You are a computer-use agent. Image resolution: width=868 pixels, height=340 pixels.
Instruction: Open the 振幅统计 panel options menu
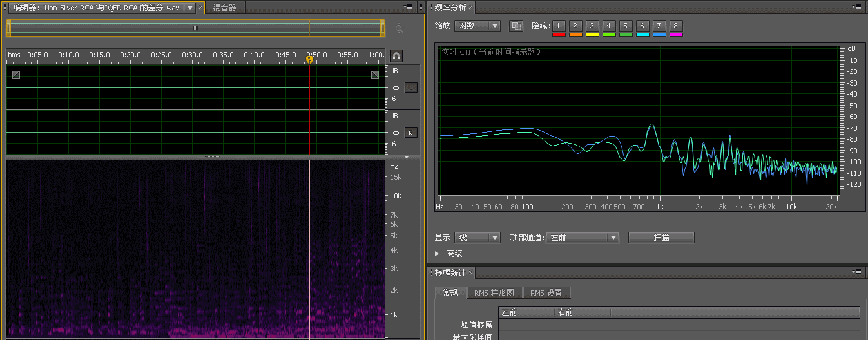[x=858, y=272]
